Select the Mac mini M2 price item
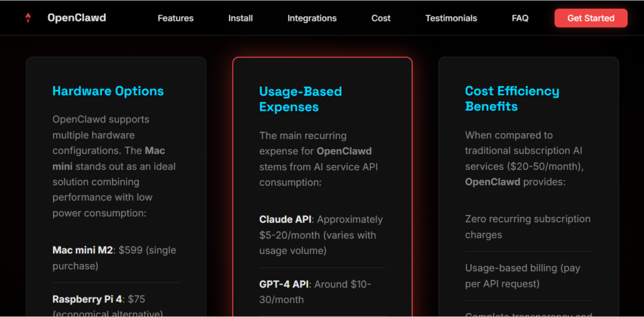 click(114, 258)
